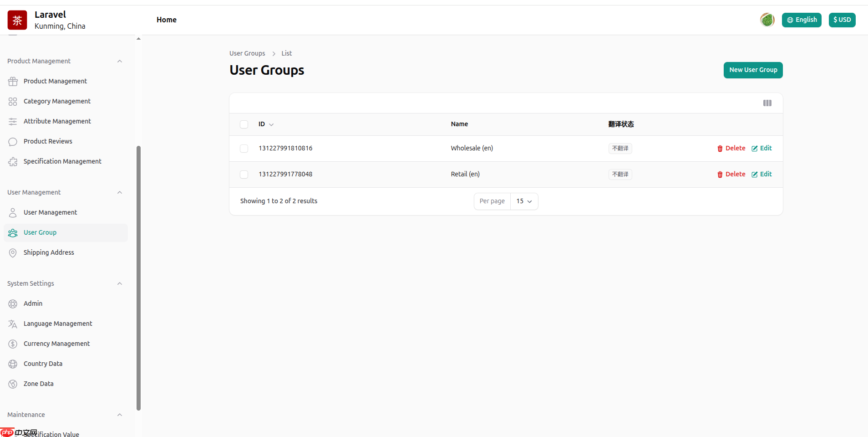This screenshot has width=868, height=437.
Task: Collapse the Product Management sidebar section
Action: pos(120,62)
